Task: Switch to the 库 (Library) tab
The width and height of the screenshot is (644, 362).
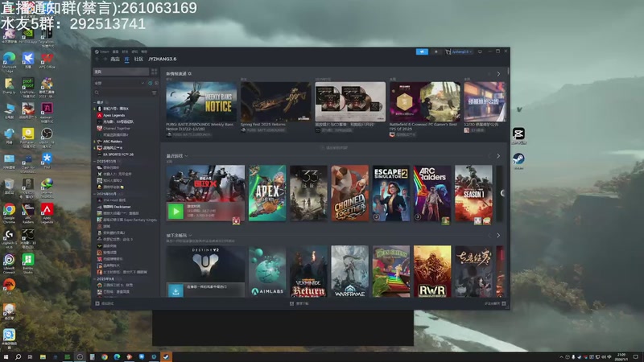Action: 127,59
